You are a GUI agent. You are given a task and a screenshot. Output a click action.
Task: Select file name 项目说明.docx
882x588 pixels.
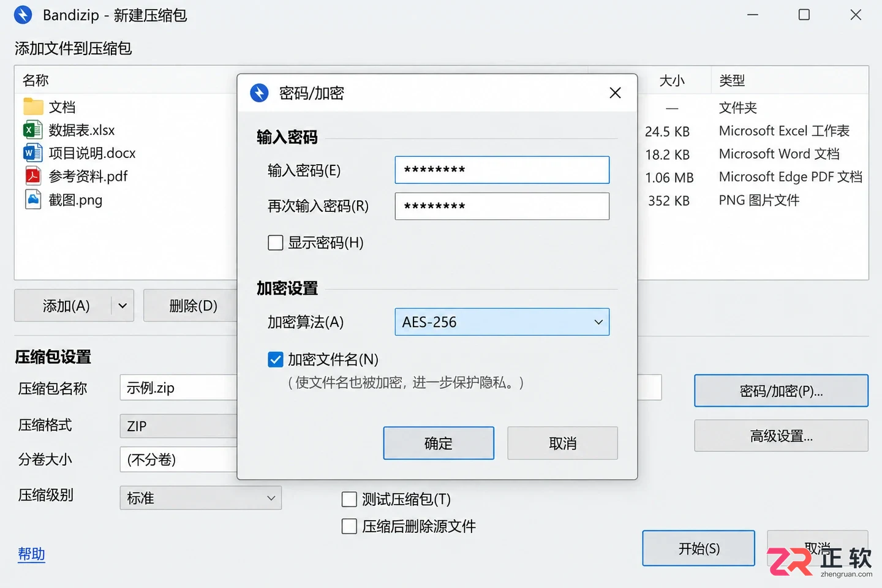click(x=92, y=153)
